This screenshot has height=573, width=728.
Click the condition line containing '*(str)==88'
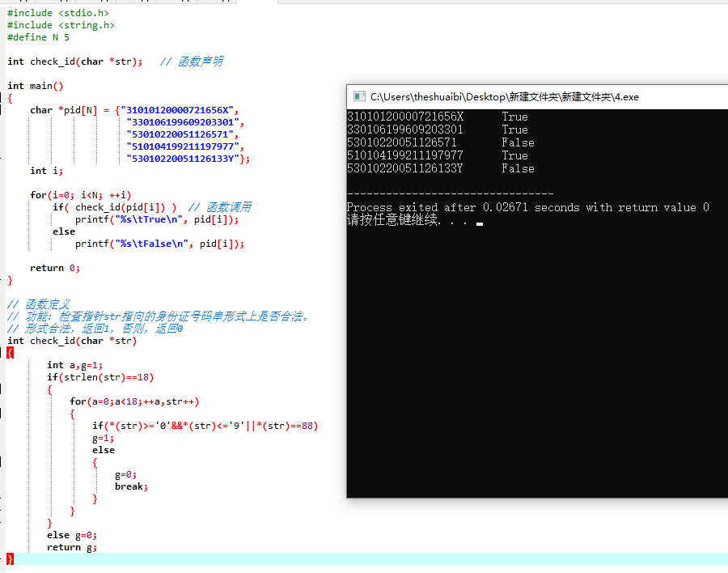[x=205, y=426]
